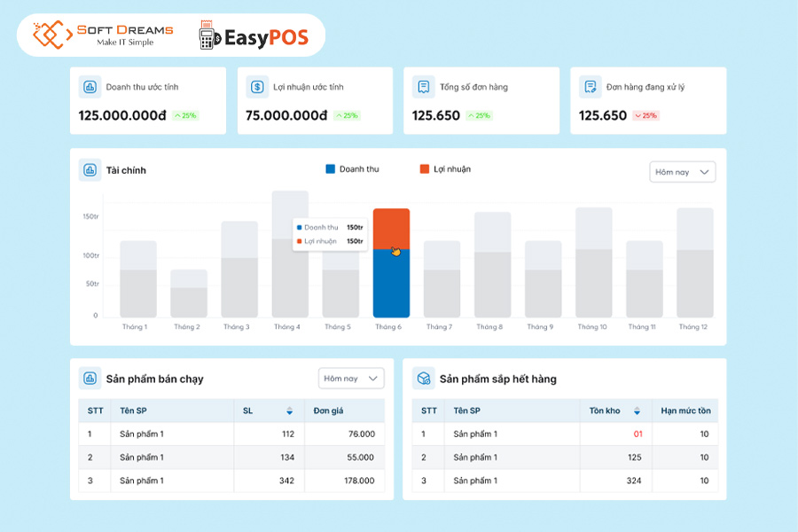The image size is (798, 532).
Task: Select the row with Tồn kho 01
Action: (x=565, y=434)
